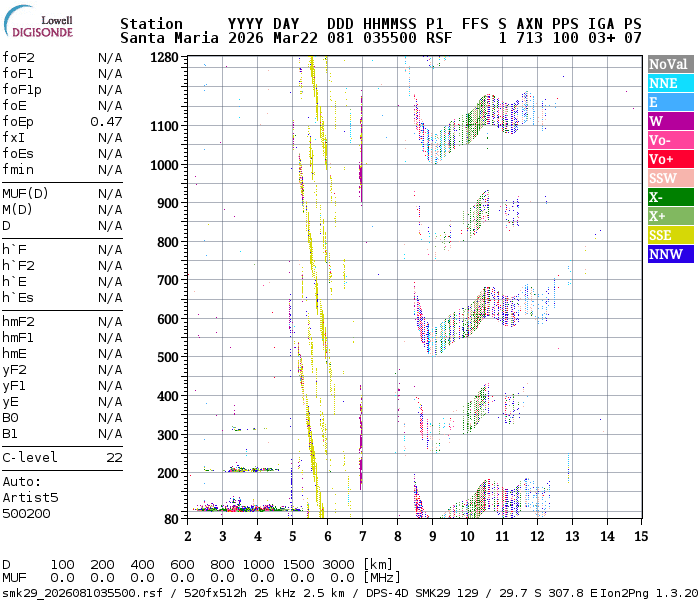Viewport: 700px width, 600px height.
Task: Click the smk29_2026081035500.rsf file name
Action: (x=82, y=593)
